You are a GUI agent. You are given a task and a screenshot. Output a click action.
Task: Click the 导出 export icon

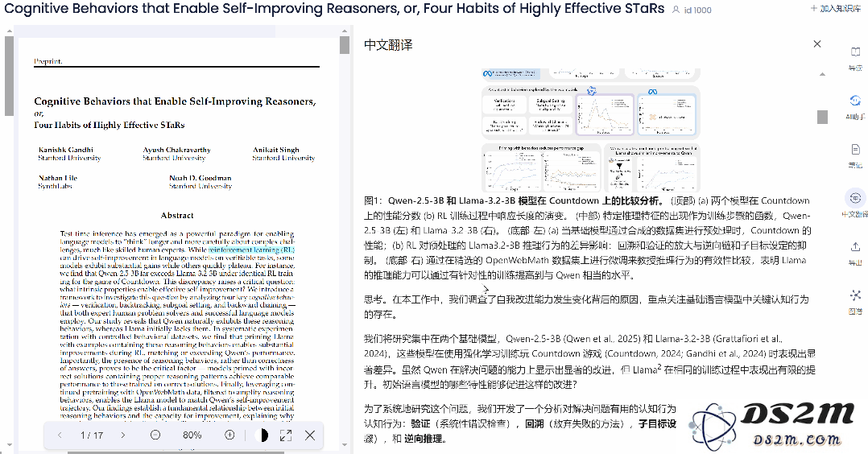pyautogui.click(x=855, y=252)
